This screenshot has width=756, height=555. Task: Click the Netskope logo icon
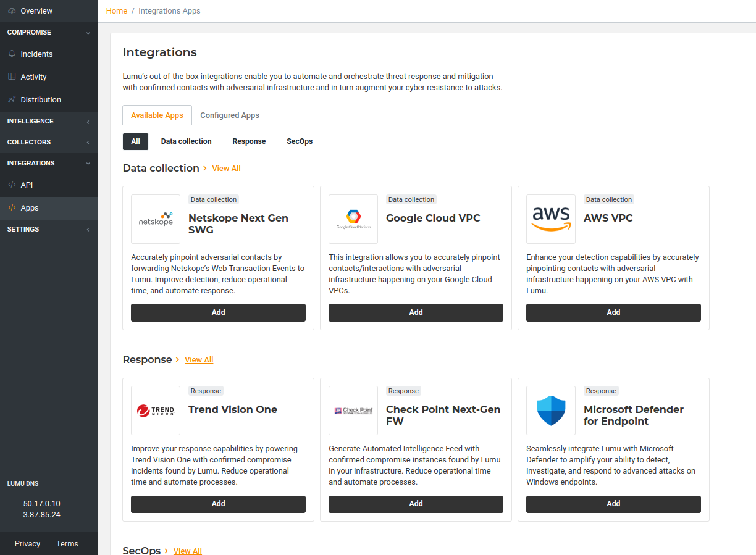pyautogui.click(x=156, y=219)
